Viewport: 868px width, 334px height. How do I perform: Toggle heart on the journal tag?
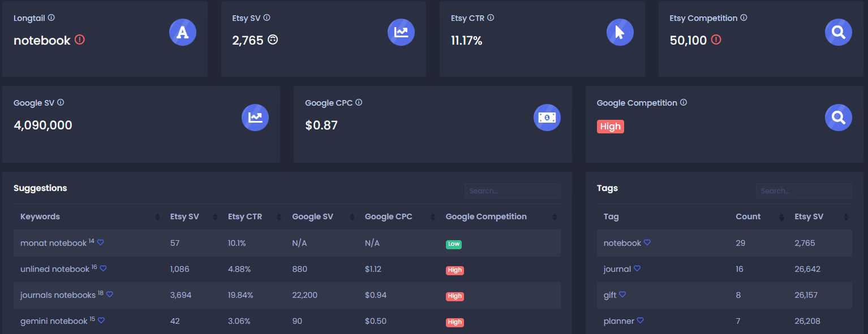[637, 268]
